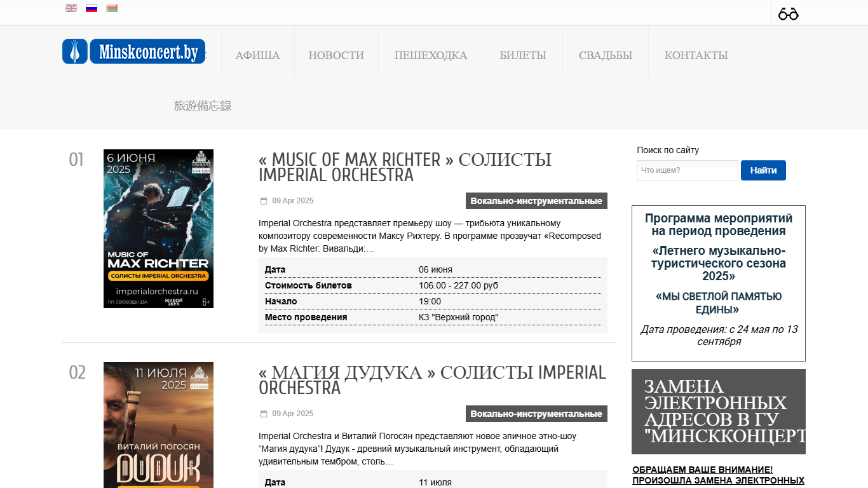Screen dimensions: 868x488
Task: Click the «Стоимость билетов» row label
Action: tap(308, 285)
